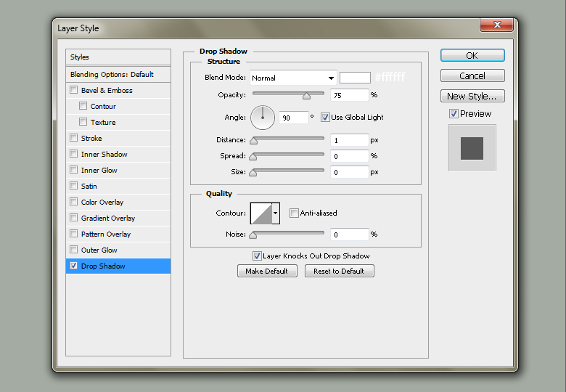
Task: Close the Layer Style dialog
Action: [497, 25]
